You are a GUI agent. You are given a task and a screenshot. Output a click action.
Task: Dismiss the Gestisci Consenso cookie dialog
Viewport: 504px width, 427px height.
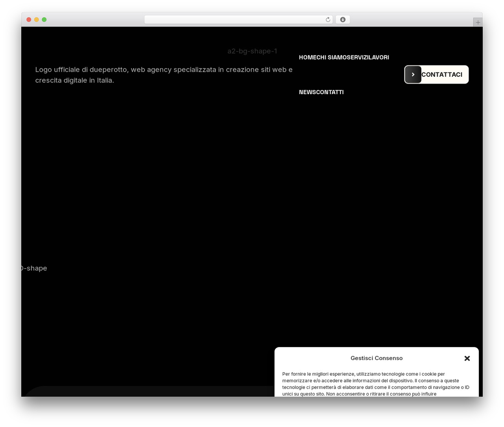point(467,358)
